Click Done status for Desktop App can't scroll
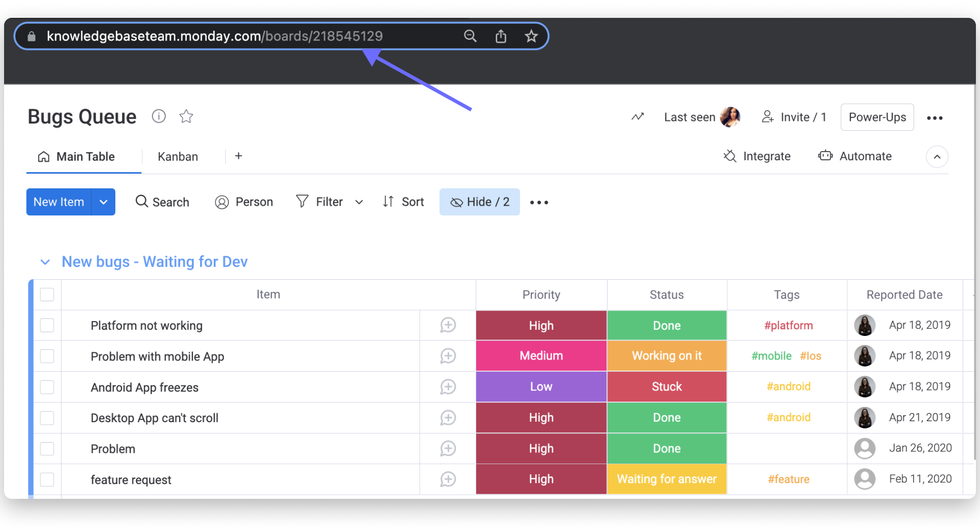The image size is (980, 532). tap(667, 418)
